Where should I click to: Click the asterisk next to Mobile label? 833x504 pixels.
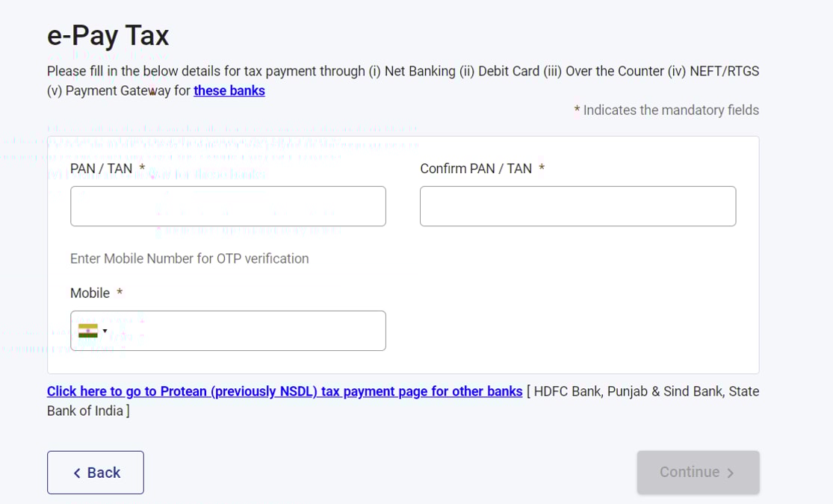[119, 293]
